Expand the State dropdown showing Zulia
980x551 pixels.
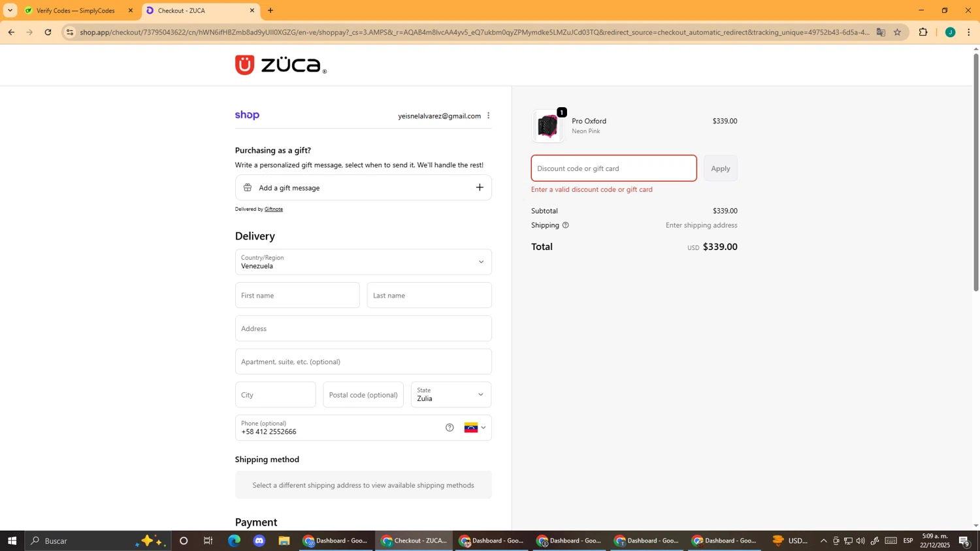click(x=451, y=394)
